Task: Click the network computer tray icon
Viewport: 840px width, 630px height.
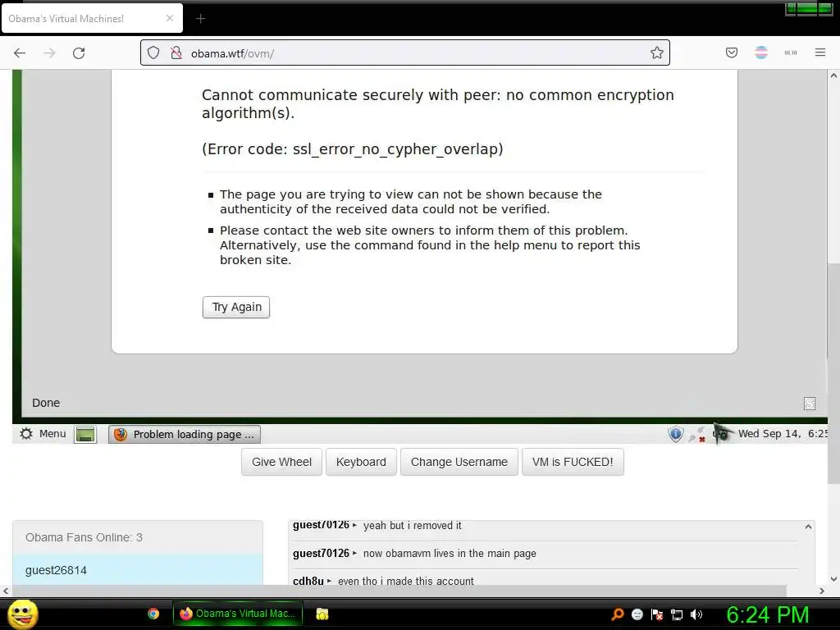Action: (677, 614)
